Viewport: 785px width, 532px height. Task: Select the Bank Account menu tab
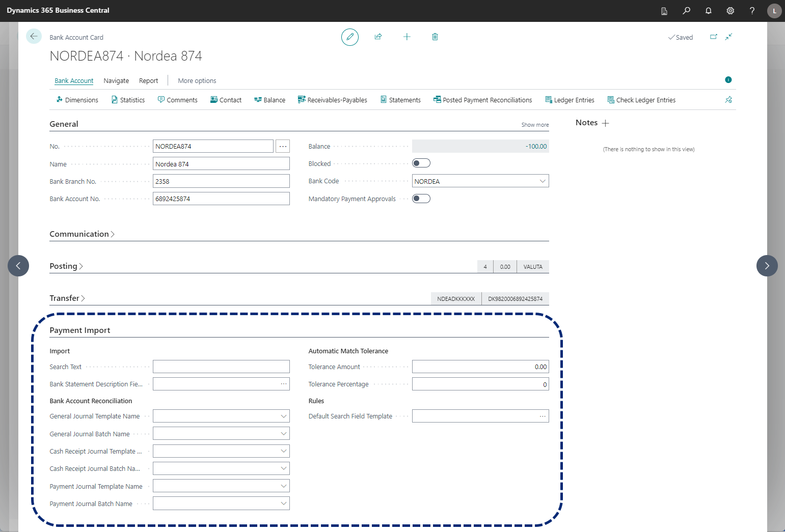click(x=74, y=80)
